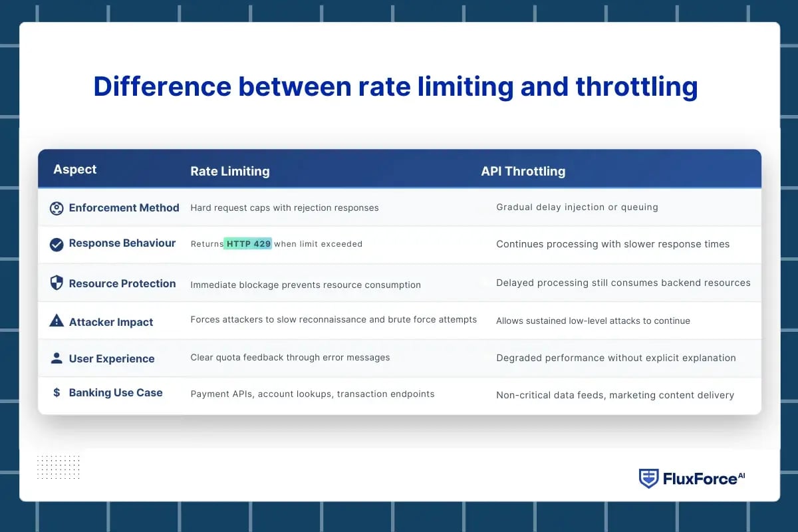
Task: Click the dotted pattern swatch bottom left
Action: point(59,467)
